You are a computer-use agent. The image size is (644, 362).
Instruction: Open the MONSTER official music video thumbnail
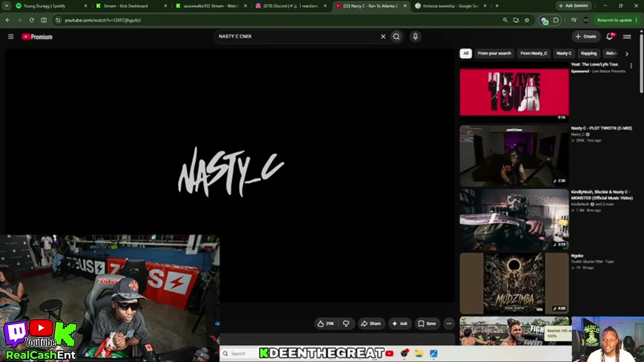click(514, 220)
